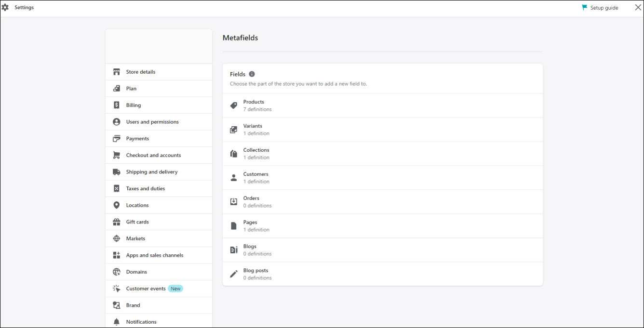Click the Settings gear icon
The height and width of the screenshot is (328, 644).
[5, 8]
